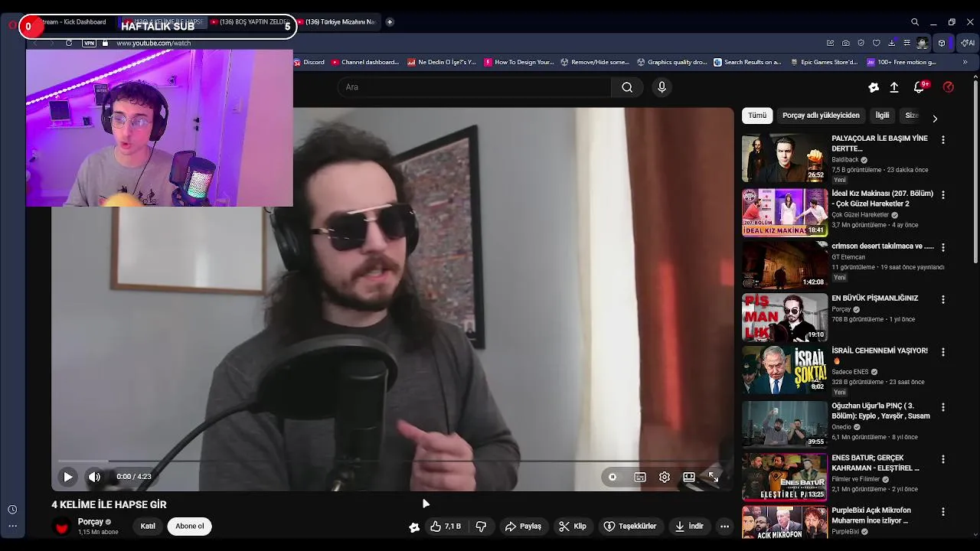Toggle subtitles in the video player

tap(640, 477)
